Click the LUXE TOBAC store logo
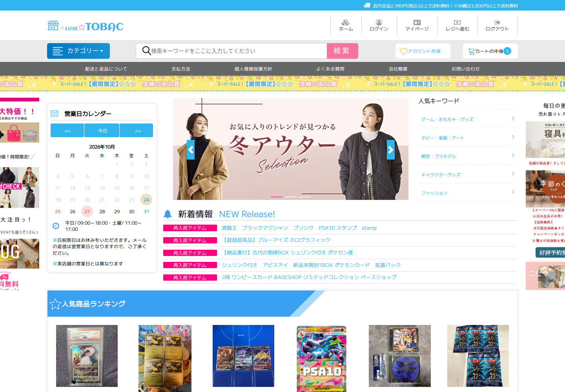 coord(86,26)
